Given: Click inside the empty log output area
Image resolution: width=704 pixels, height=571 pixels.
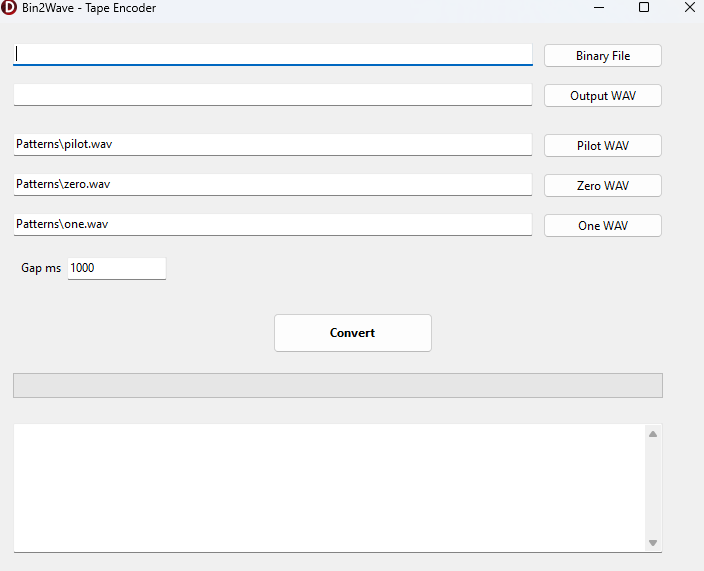Looking at the screenshot, I should pos(330,488).
